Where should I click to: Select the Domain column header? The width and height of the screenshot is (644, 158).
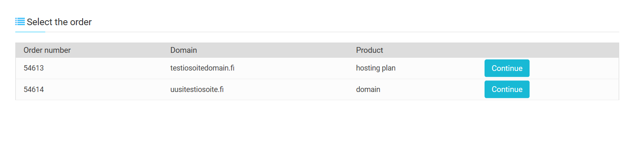tap(183, 50)
